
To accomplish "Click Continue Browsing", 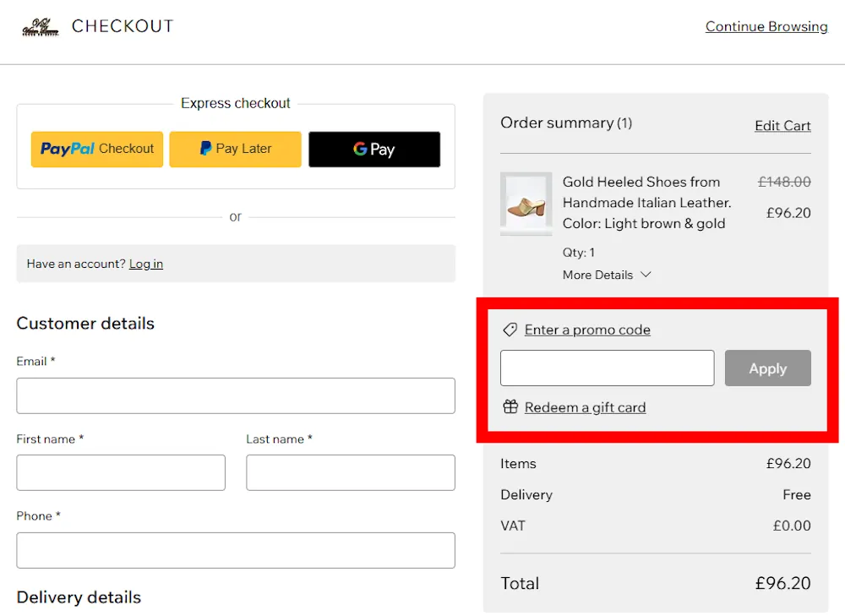I will pyautogui.click(x=766, y=26).
